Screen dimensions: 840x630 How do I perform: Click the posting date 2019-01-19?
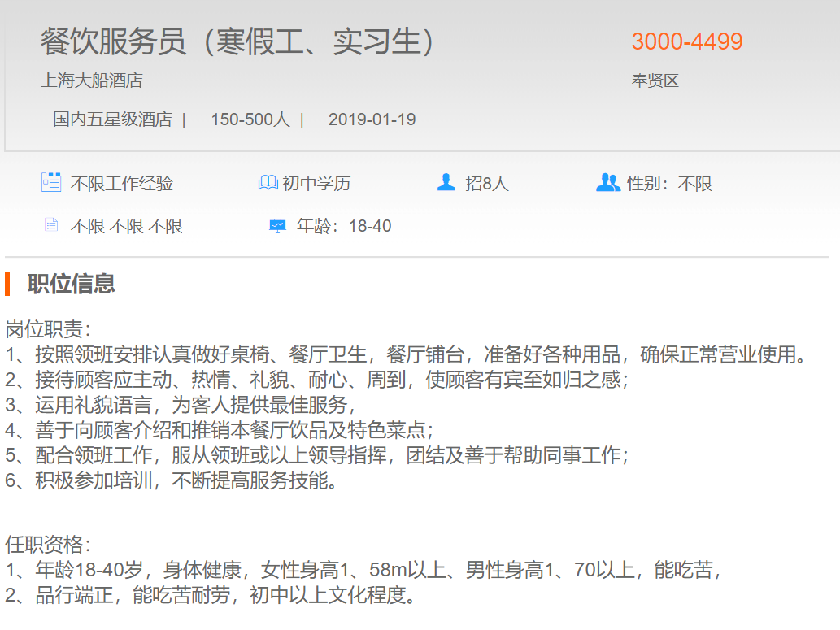(x=372, y=119)
